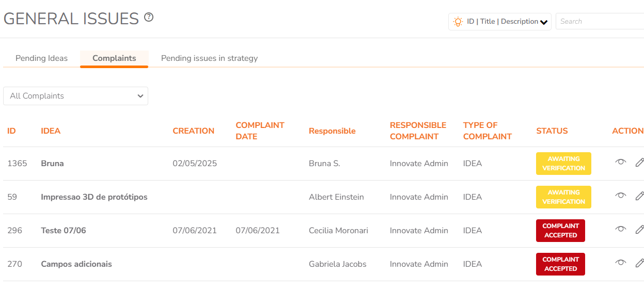Viewport: 644px width, 291px height.
Task: Click Complaint Accepted badge for ID 296
Action: (x=560, y=231)
